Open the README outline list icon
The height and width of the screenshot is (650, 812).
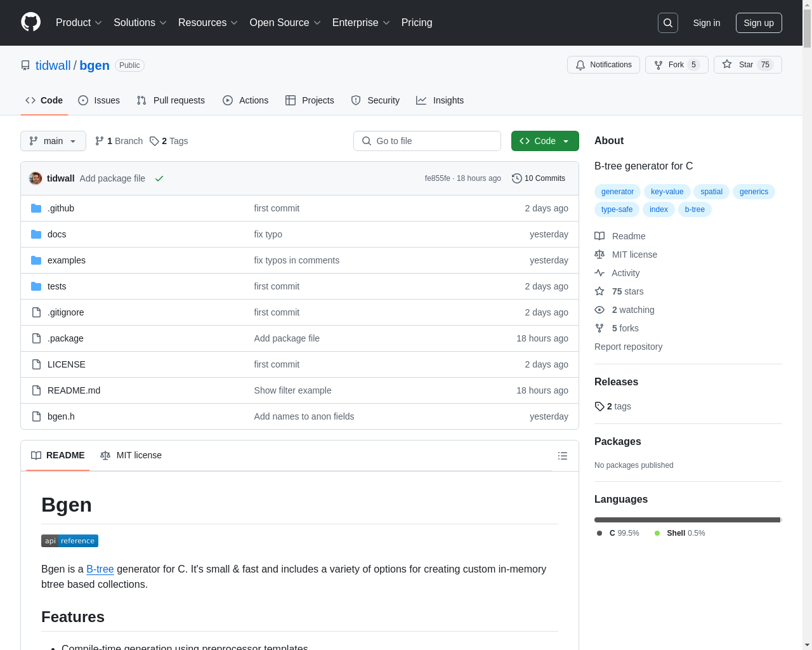[563, 456]
